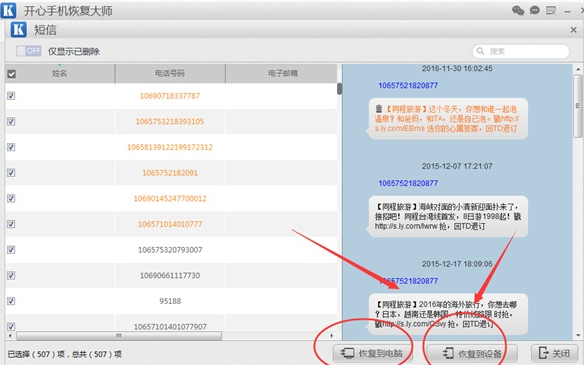The width and height of the screenshot is (584, 365).
Task: Click the list scroll left arrow
Action: coord(10,336)
